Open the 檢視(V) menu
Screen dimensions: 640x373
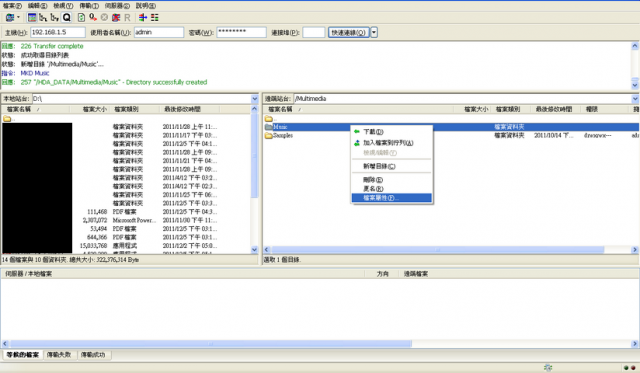pyautogui.click(x=63, y=6)
